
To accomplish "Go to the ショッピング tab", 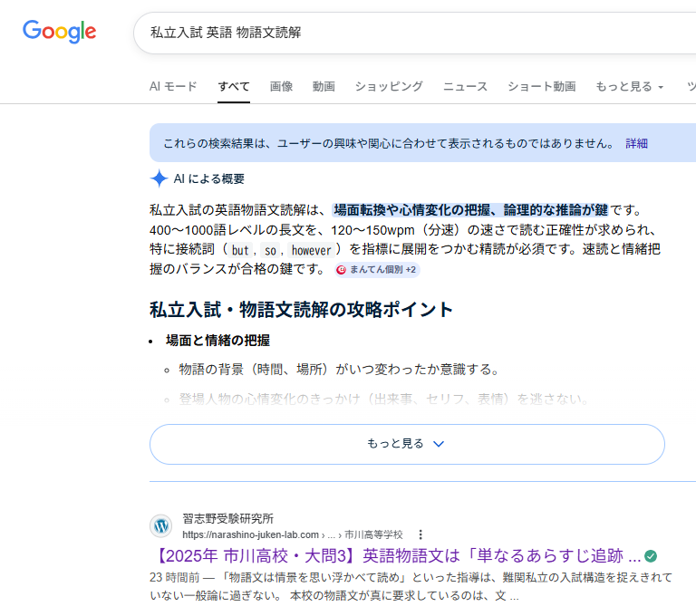I will tap(389, 87).
